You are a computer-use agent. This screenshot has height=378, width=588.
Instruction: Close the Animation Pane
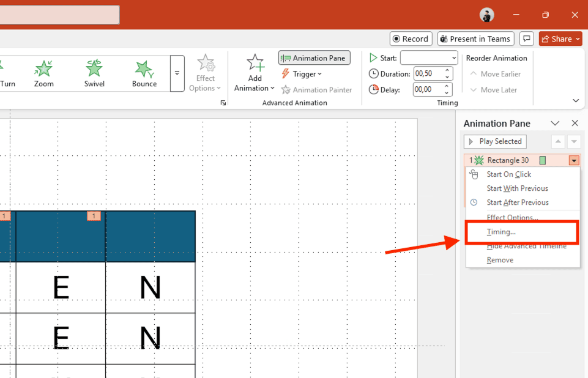click(575, 123)
